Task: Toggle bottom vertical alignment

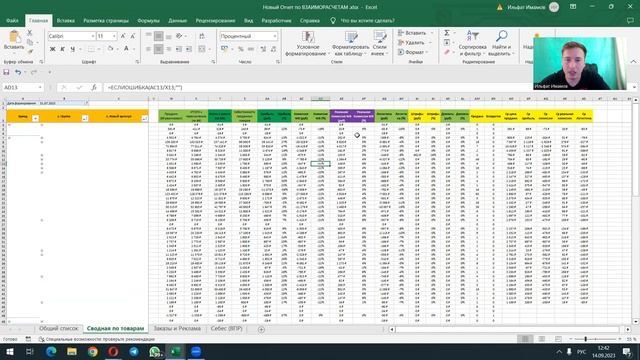Action: (169, 36)
